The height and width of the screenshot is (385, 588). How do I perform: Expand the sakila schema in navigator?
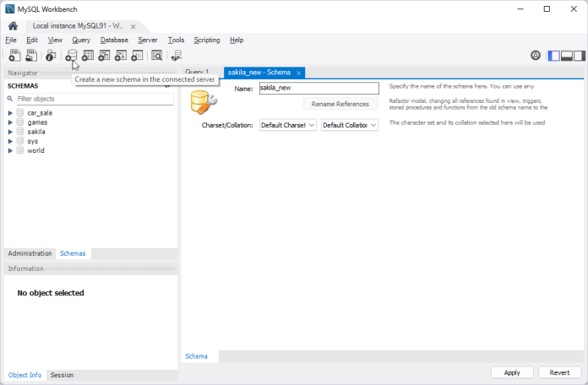click(10, 132)
